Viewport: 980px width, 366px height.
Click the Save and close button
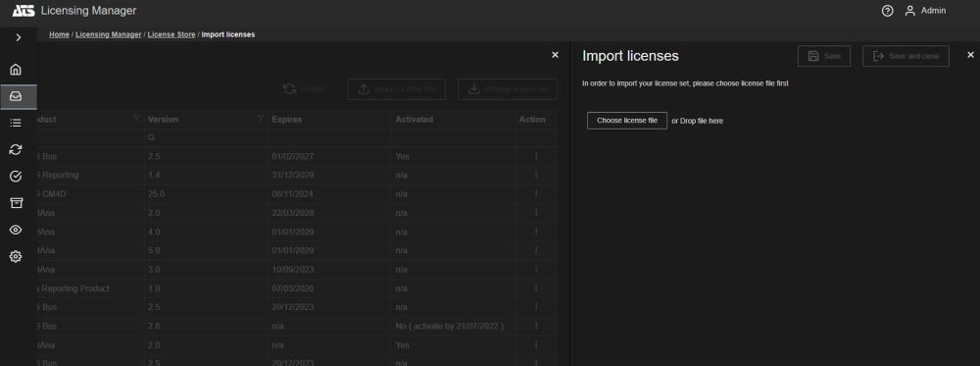point(906,56)
